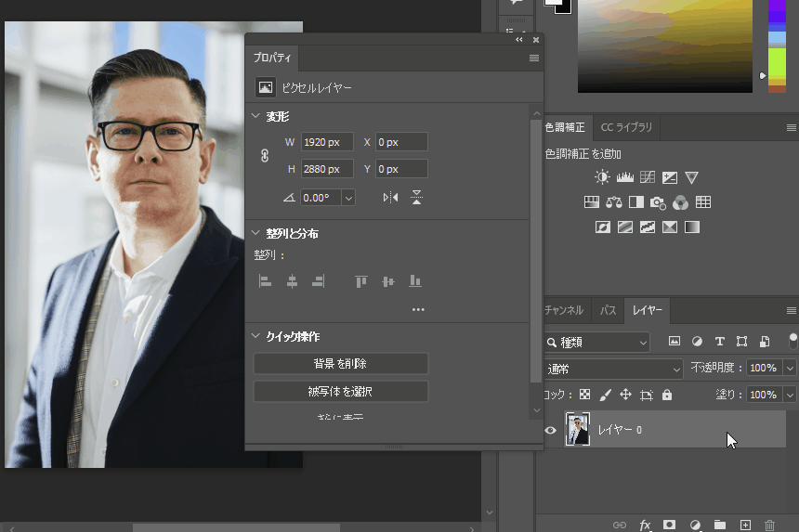Add a Threshold adjustment
Image resolution: width=799 pixels, height=532 pixels.
point(648,227)
